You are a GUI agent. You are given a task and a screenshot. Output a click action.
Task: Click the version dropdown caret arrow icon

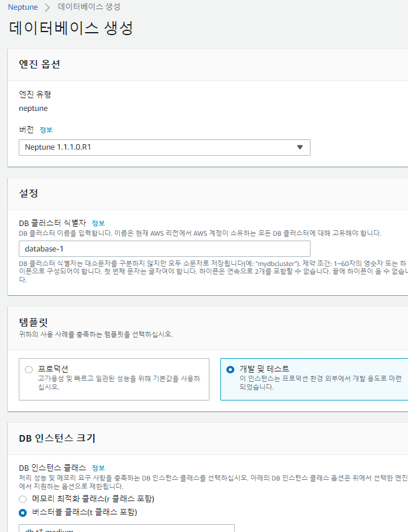[300, 147]
